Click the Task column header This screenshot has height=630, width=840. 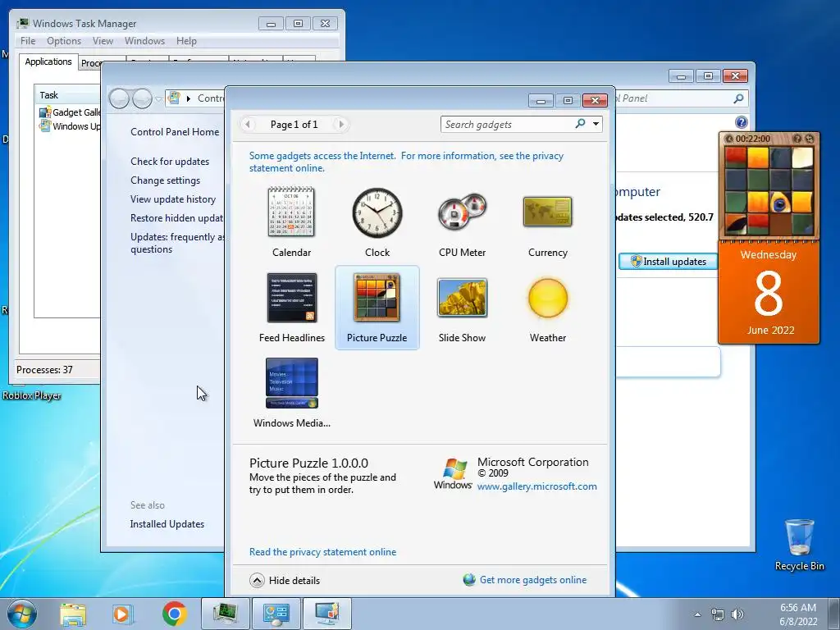[x=67, y=95]
